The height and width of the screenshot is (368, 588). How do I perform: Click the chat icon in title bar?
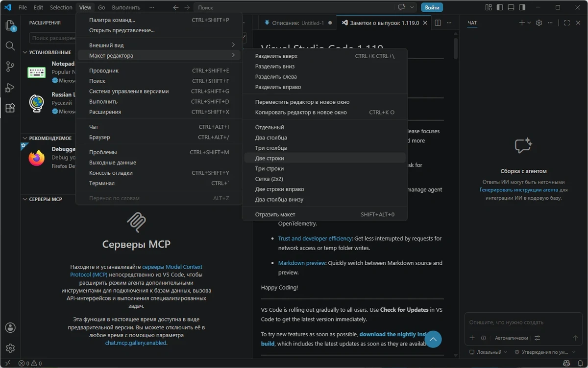coord(402,7)
